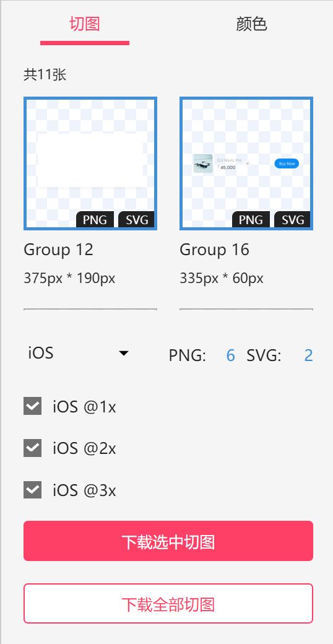Click the PNG count number 6
This screenshot has height=644, width=333.
tap(230, 355)
